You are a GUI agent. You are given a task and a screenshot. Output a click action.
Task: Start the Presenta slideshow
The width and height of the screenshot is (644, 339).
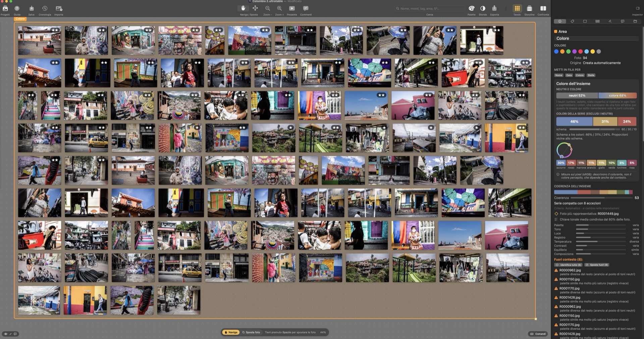point(292,8)
